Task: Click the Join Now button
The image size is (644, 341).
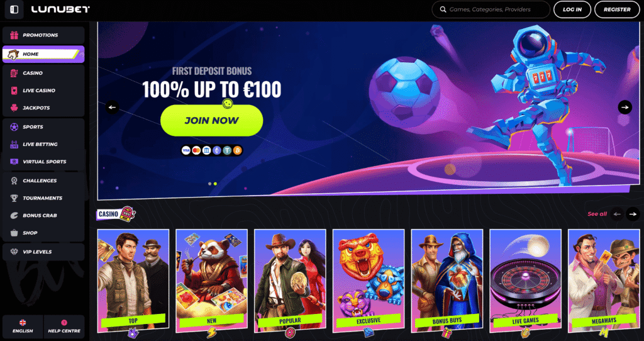Action: [211, 120]
